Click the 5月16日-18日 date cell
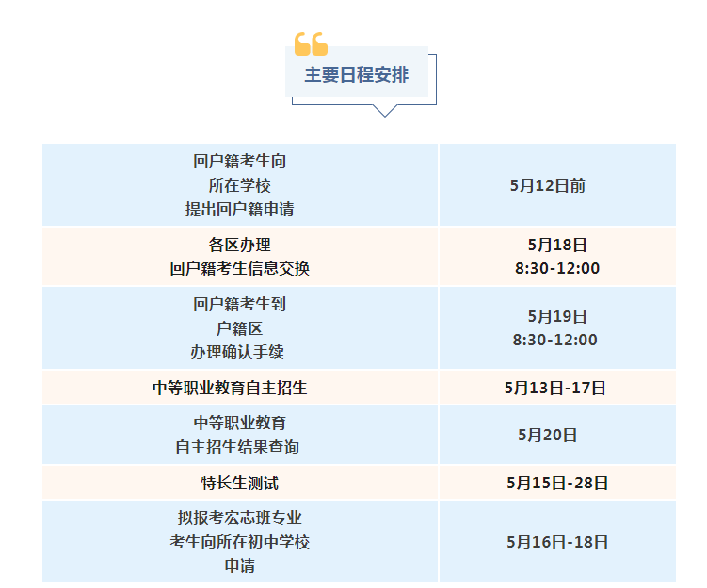Image resolution: width=707 pixels, height=588 pixels. click(557, 542)
